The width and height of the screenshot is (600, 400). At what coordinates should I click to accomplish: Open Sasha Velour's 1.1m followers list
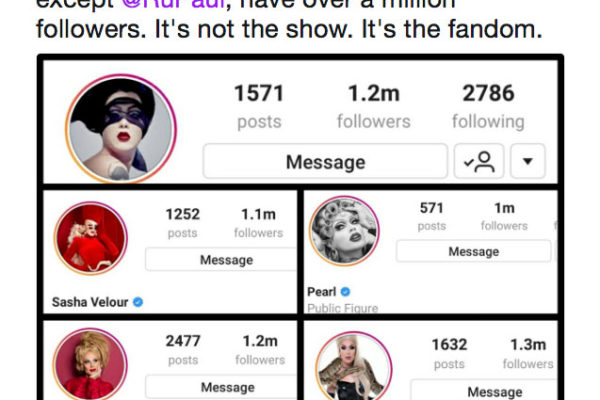click(258, 223)
